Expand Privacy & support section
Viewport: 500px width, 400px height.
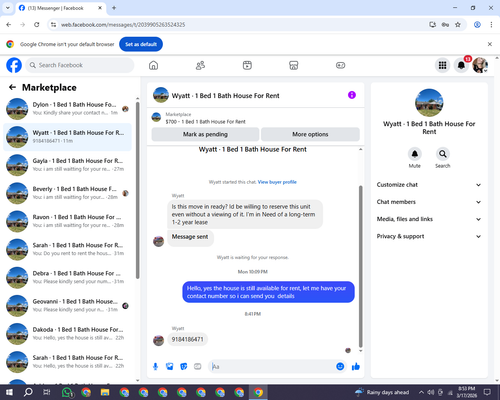[x=429, y=236]
